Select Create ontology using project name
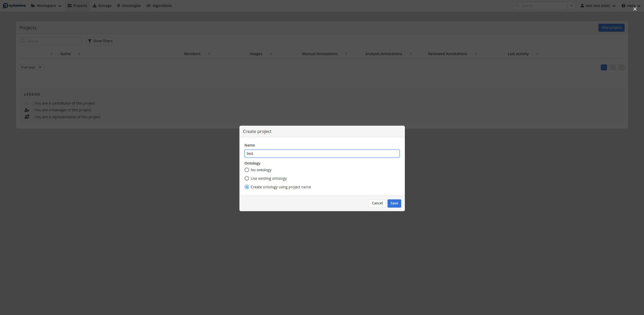 tap(247, 187)
